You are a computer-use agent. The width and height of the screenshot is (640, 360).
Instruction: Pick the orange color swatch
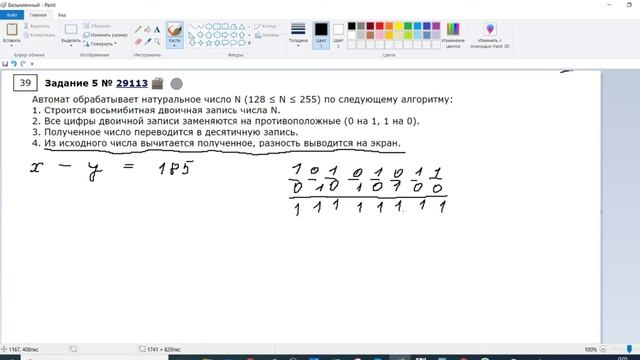[x=389, y=26]
